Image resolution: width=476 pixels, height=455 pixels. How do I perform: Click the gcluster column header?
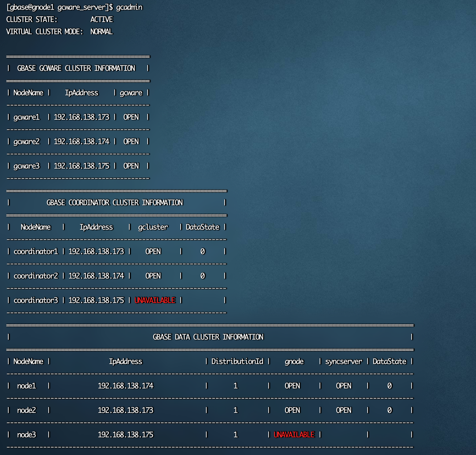[153, 227]
